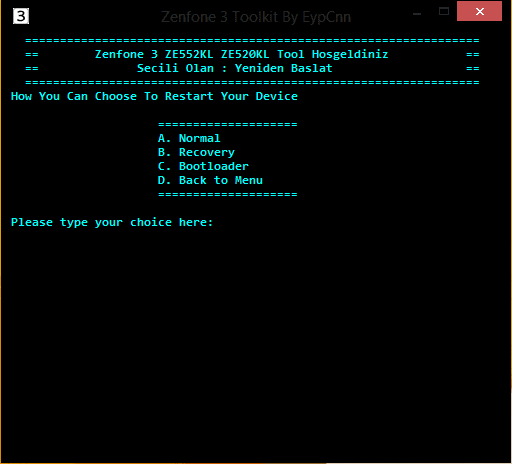
Task: Click the "Secili Olan : Yeniden Baslat" line
Action: (235, 68)
